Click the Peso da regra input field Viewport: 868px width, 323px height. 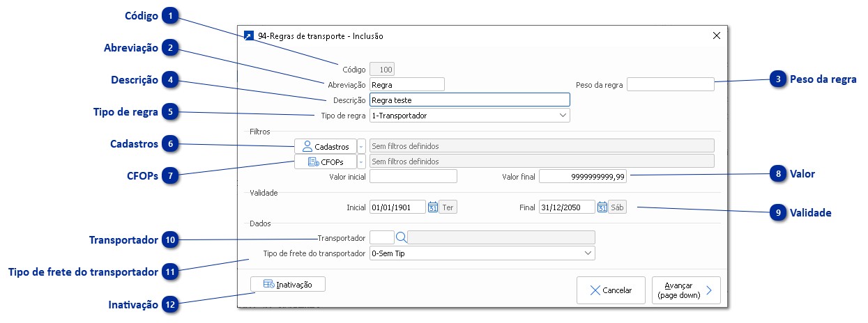pyautogui.click(x=671, y=84)
